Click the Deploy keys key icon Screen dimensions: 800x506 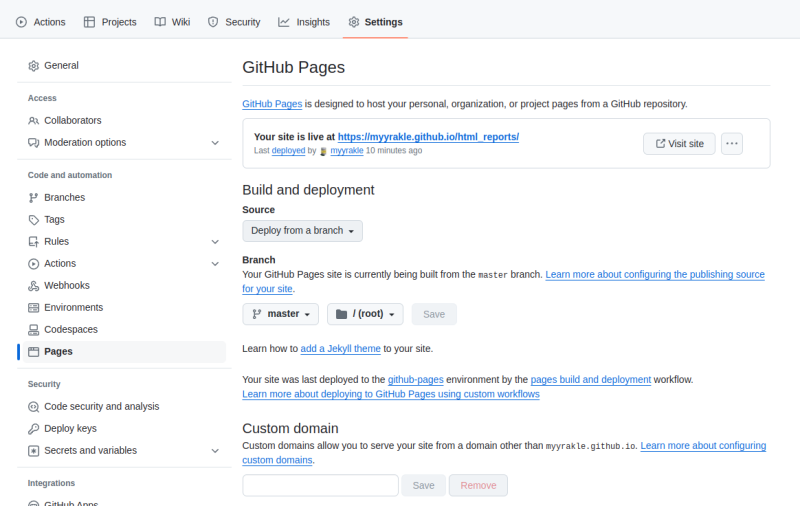pyautogui.click(x=34, y=429)
